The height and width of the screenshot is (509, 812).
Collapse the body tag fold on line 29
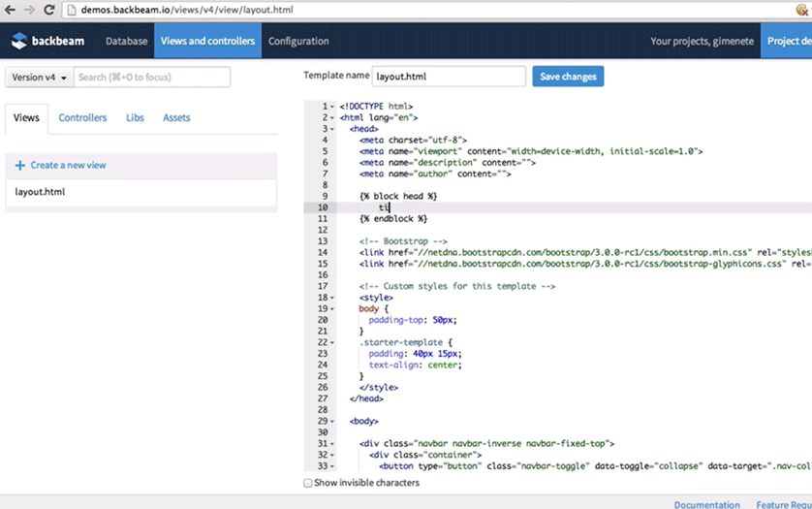(x=332, y=422)
